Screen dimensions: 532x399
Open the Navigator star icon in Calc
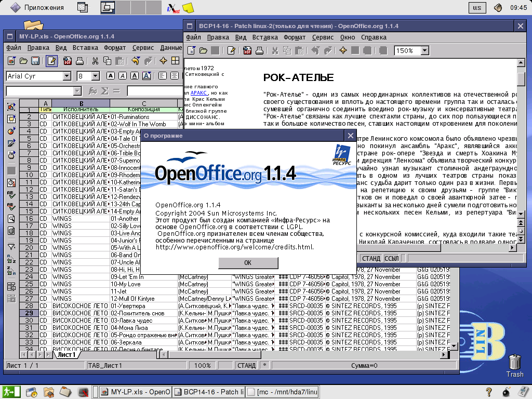click(163, 61)
